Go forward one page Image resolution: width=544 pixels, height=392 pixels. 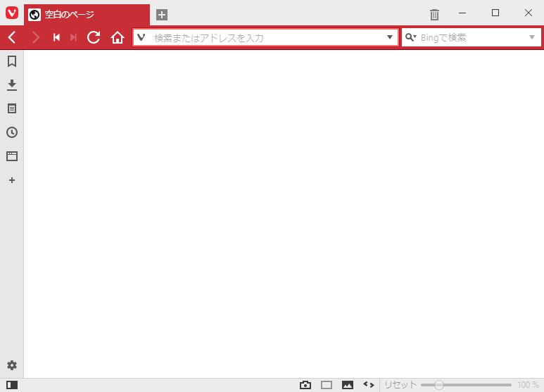pos(35,37)
